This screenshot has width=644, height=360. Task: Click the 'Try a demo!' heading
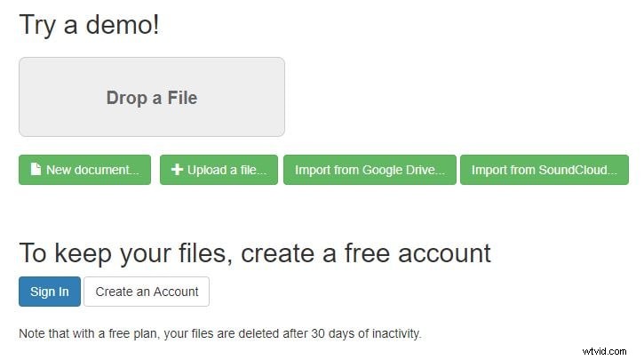[x=89, y=25]
